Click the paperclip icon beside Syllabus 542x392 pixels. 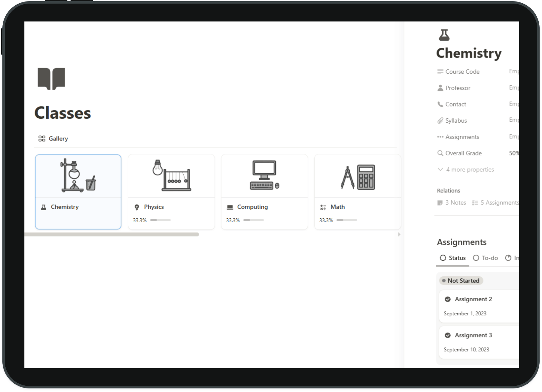440,121
